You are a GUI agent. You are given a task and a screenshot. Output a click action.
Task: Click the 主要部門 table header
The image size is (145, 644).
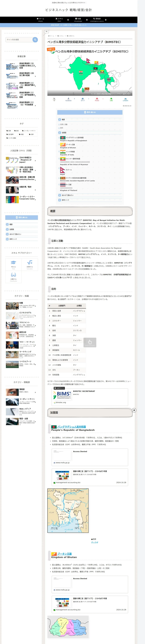tap(62, 306)
